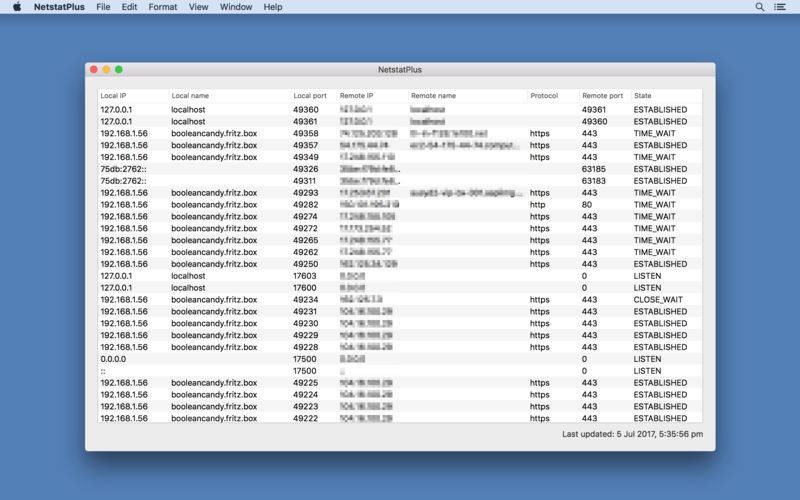The image size is (800, 500).
Task: Open the Notification Center list icon
Action: pos(780,7)
